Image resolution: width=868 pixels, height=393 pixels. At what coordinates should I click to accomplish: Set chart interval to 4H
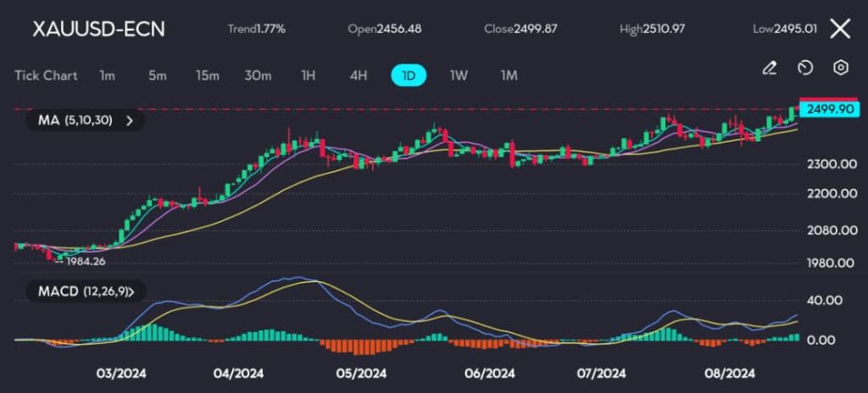click(359, 75)
